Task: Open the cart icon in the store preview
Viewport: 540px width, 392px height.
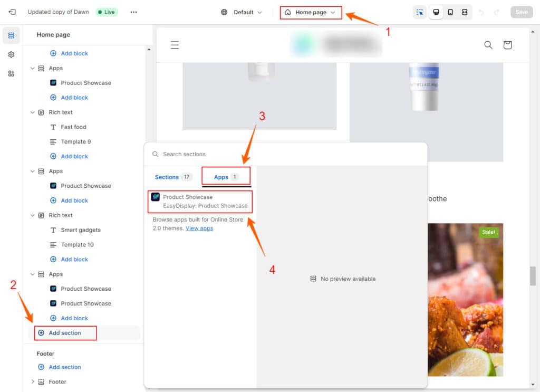Action: [507, 45]
